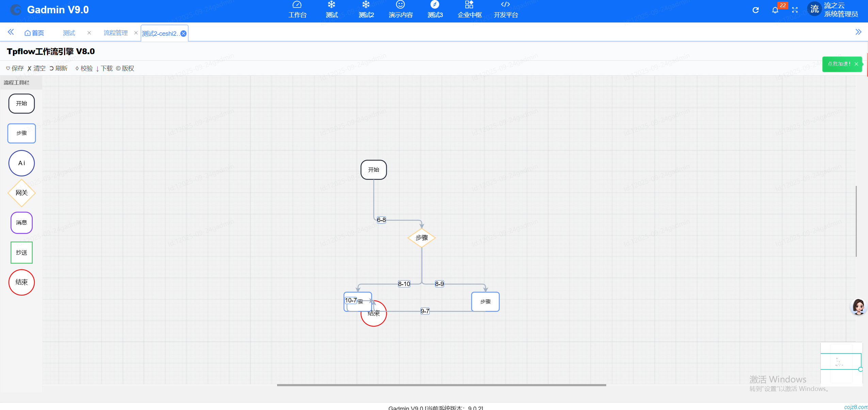Select the 网关 gateway diamond tool

pyautogui.click(x=21, y=193)
